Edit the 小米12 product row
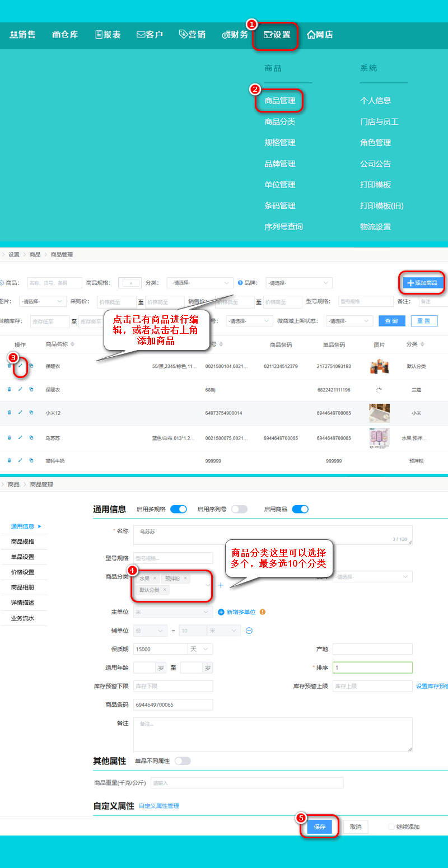 tap(20, 413)
